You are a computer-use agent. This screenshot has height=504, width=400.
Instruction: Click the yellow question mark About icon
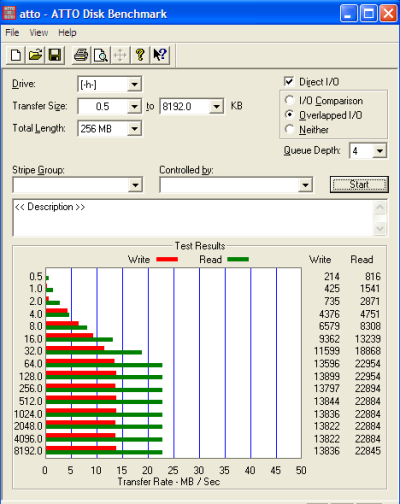(x=140, y=55)
